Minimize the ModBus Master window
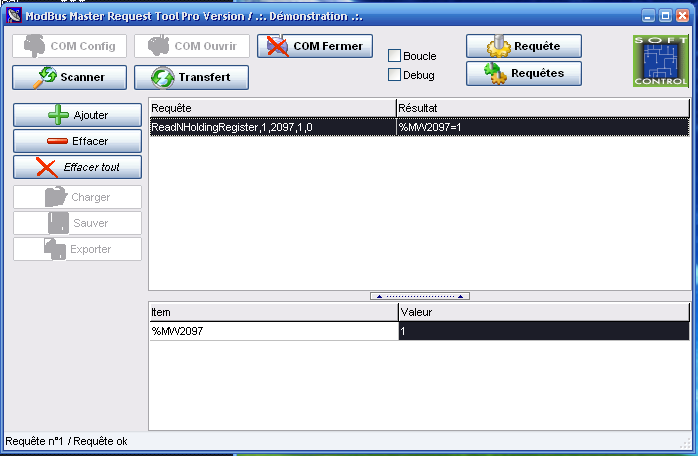The width and height of the screenshot is (698, 456). pos(649,16)
